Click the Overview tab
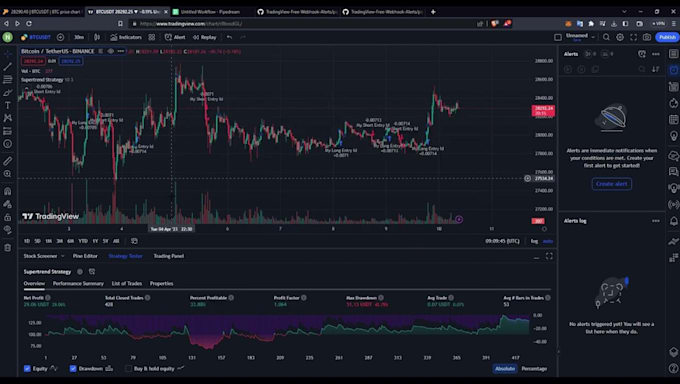Image resolution: width=680 pixels, height=384 pixels. point(34,283)
